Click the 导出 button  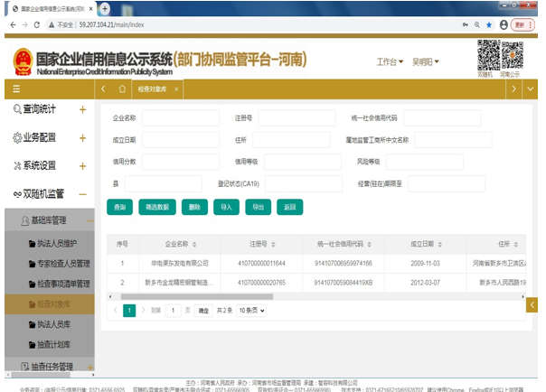tap(258, 206)
